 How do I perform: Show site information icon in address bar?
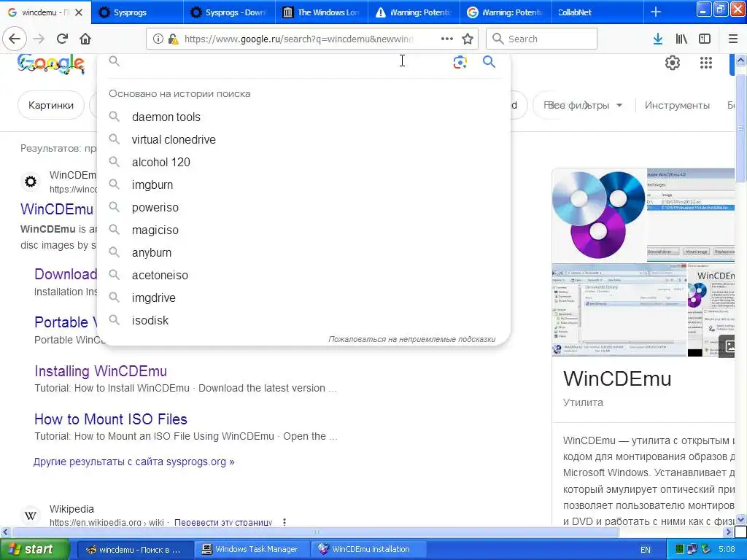pos(158,39)
